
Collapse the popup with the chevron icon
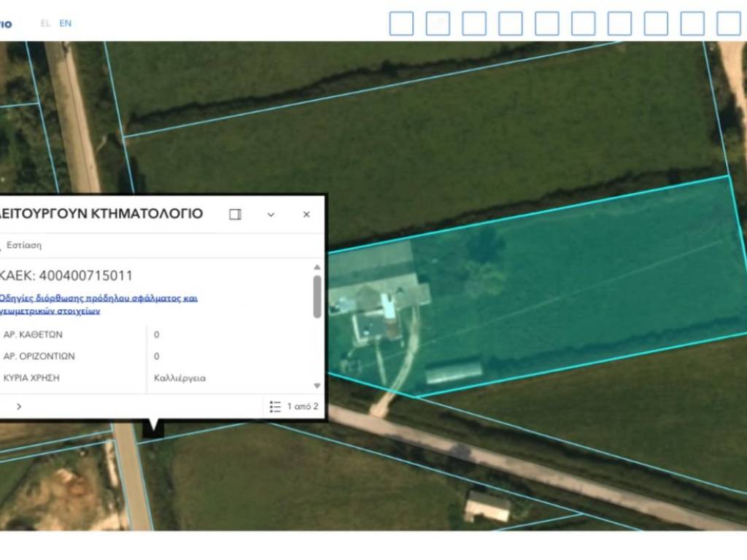coord(271,214)
